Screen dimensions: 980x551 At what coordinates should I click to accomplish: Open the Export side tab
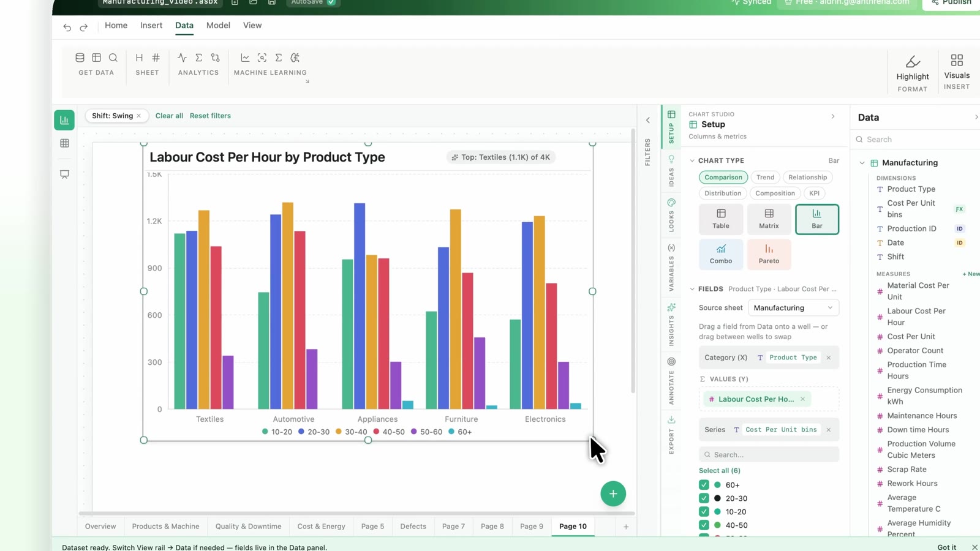click(x=671, y=435)
